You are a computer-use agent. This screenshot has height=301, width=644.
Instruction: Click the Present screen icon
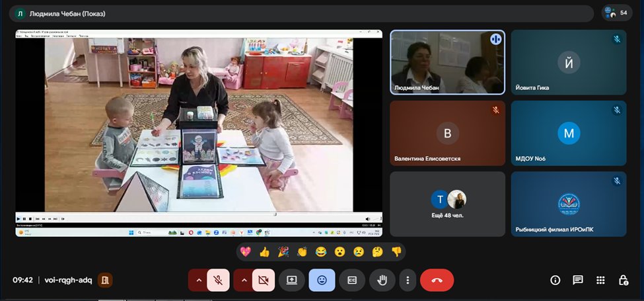291,280
